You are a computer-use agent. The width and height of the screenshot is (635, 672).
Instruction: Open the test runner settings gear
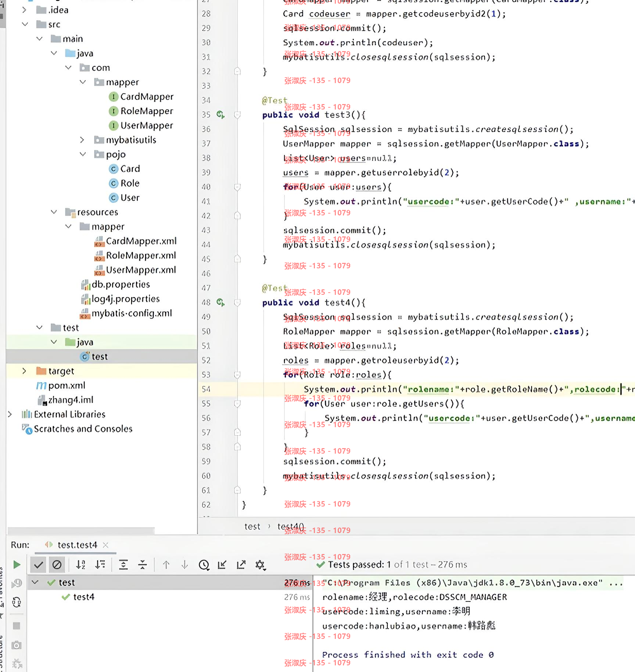pyautogui.click(x=260, y=565)
